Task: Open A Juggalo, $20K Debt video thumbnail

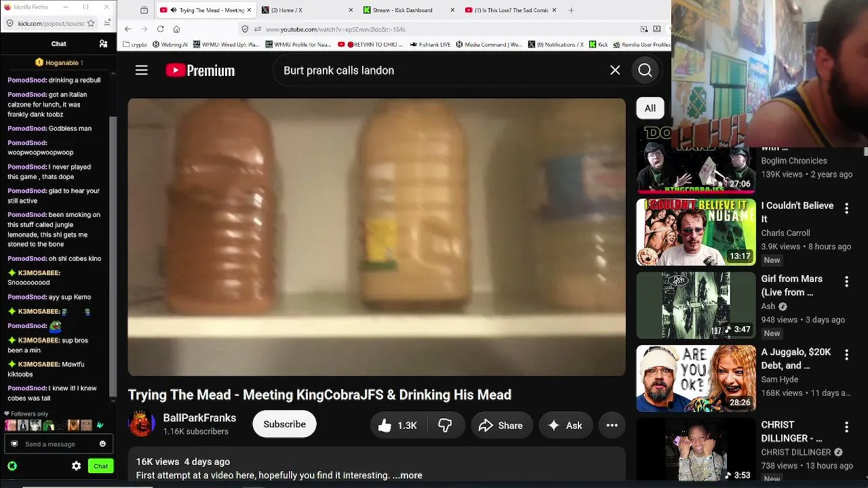Action: [696, 378]
